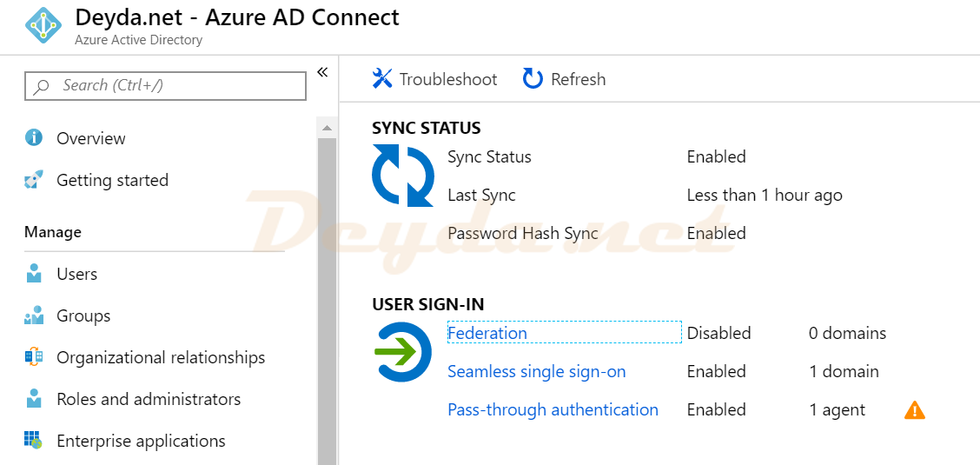The height and width of the screenshot is (465, 980).
Task: Open the Seamless single sign-on link
Action: tap(537, 371)
